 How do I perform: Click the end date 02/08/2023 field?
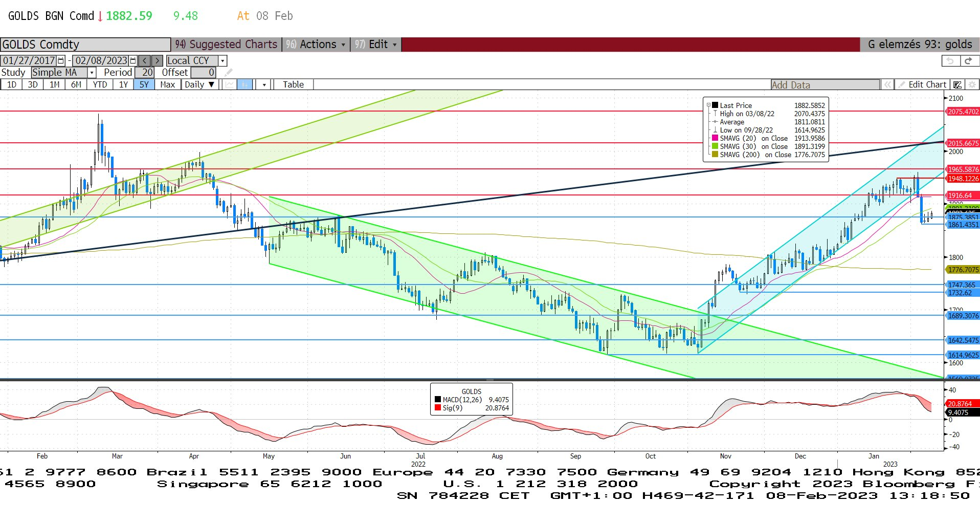coord(101,60)
